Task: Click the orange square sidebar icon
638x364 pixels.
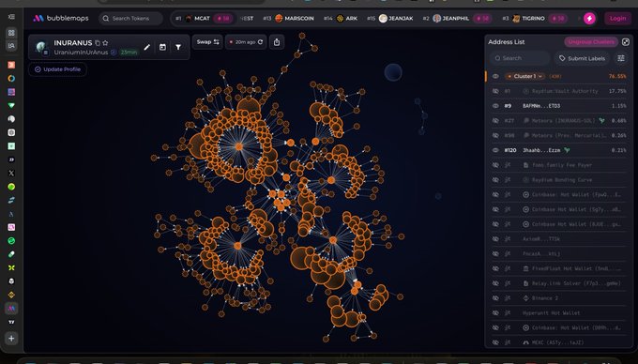Action: (11, 65)
